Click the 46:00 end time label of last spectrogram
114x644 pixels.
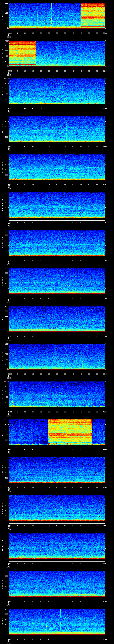coord(105,639)
